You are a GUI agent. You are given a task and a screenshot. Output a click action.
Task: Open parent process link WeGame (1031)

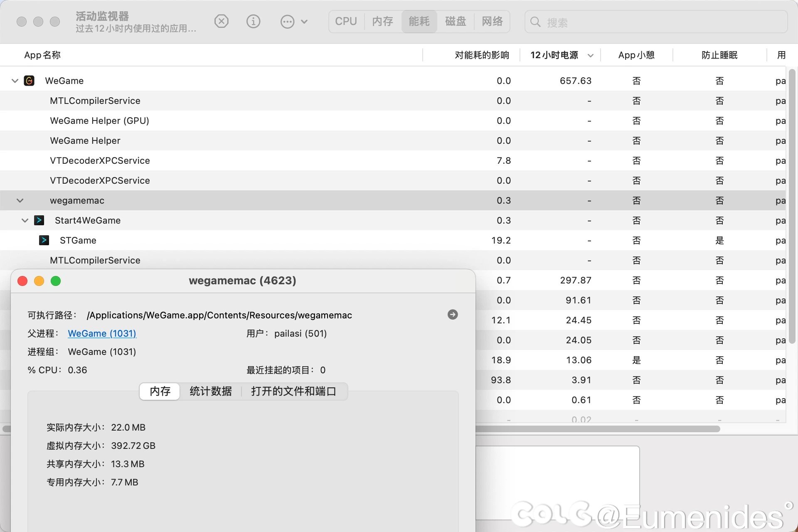[x=102, y=333]
